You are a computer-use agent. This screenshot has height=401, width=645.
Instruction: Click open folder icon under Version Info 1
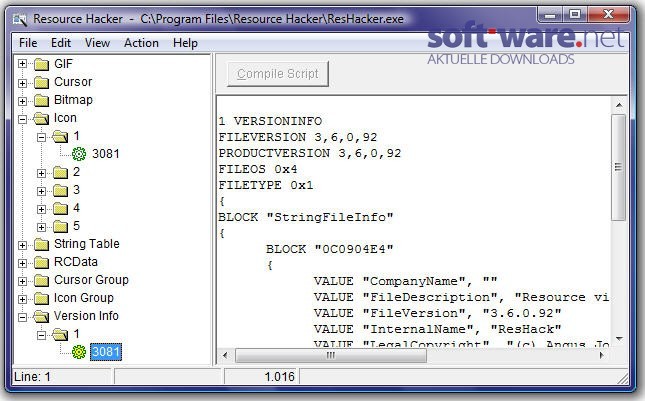coord(60,334)
